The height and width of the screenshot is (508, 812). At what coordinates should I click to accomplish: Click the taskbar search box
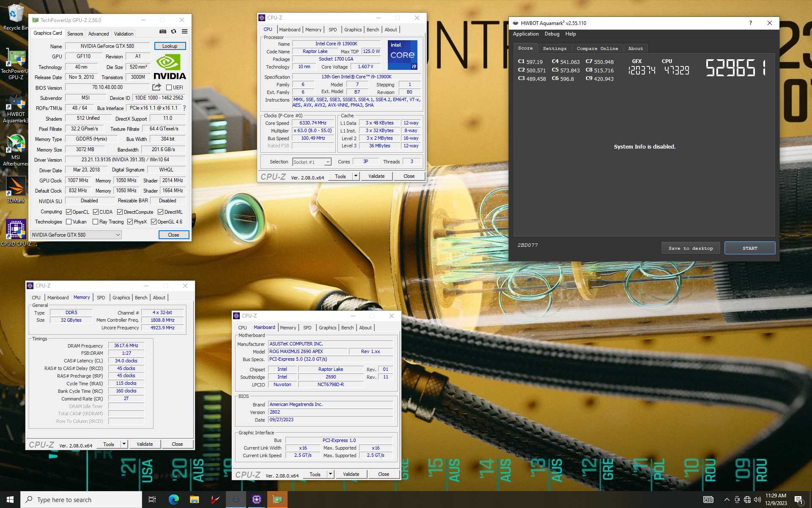(81, 500)
